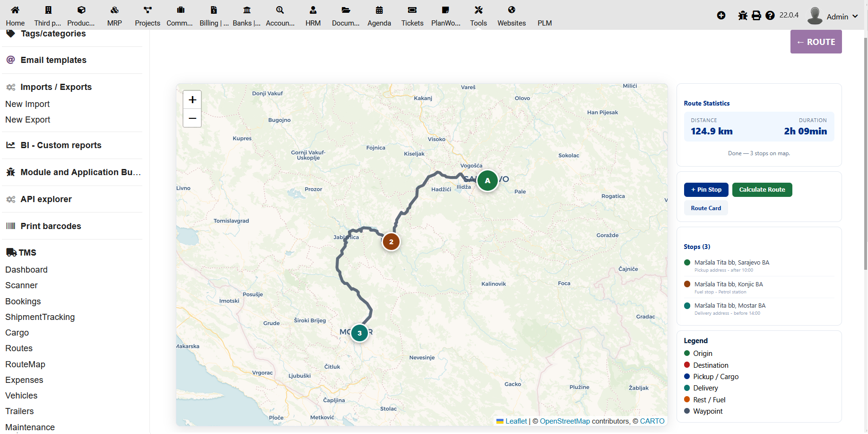Open the Route Card
Viewport: 868px width, 434px height.
(706, 208)
